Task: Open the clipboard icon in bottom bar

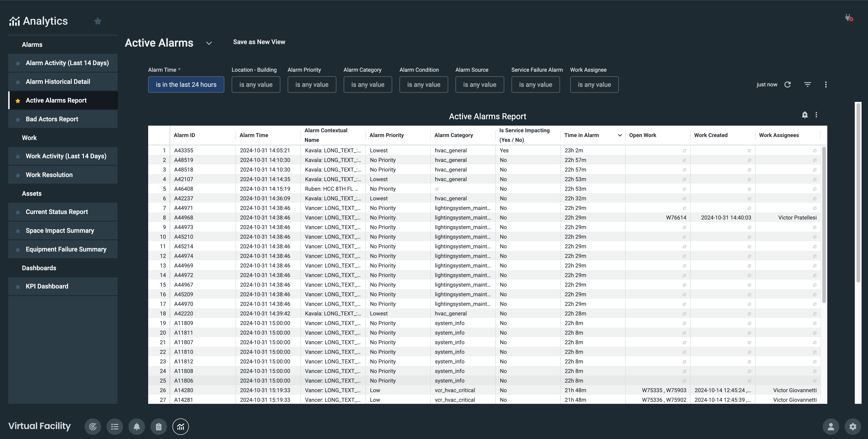Action: (158, 426)
